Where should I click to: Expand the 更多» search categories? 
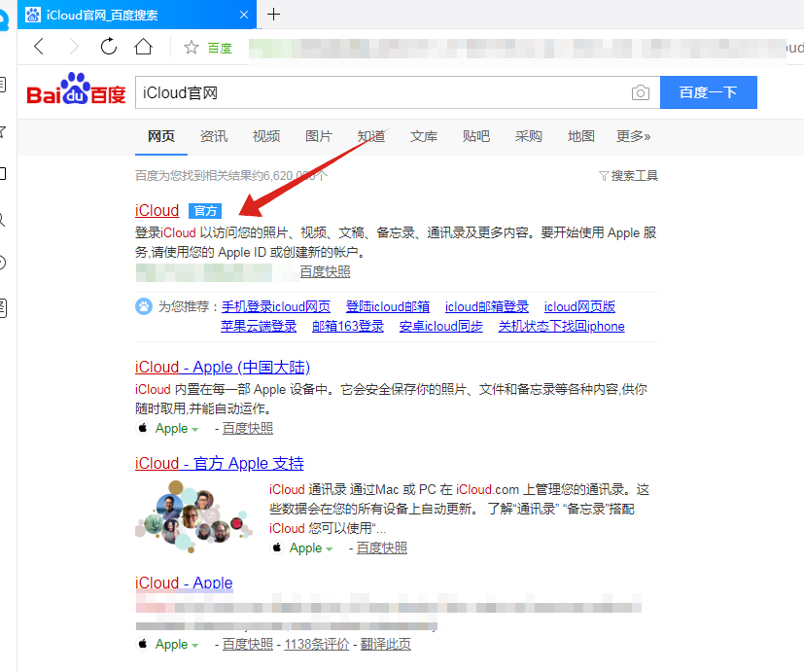pos(633,136)
